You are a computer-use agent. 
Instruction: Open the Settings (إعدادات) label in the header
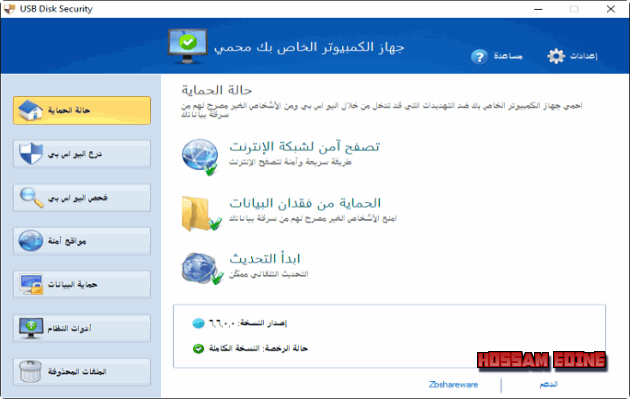[x=583, y=56]
